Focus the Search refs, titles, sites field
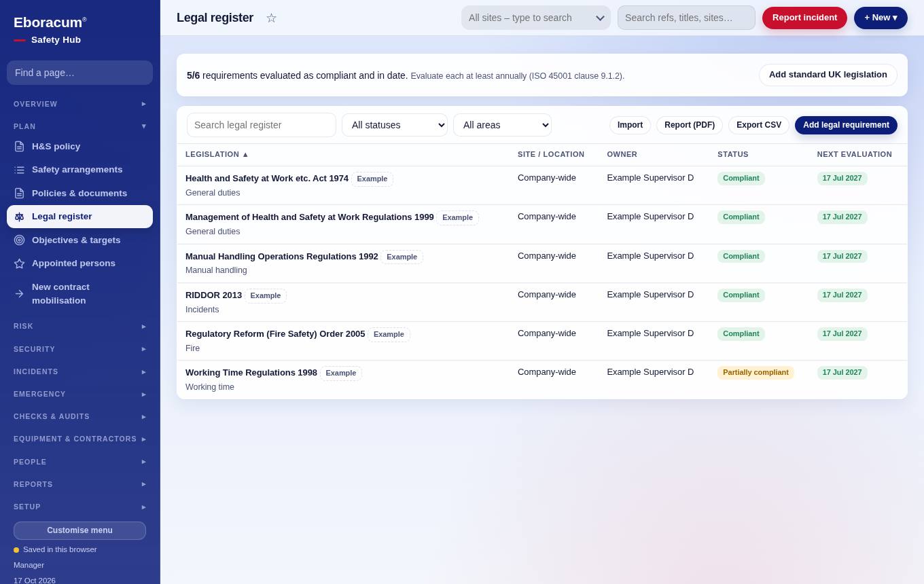 (x=686, y=18)
